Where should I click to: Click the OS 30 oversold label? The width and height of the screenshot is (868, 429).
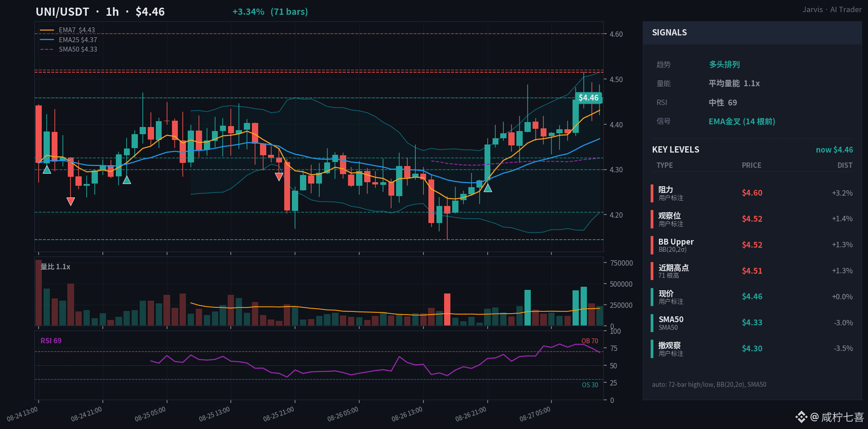[x=590, y=385]
